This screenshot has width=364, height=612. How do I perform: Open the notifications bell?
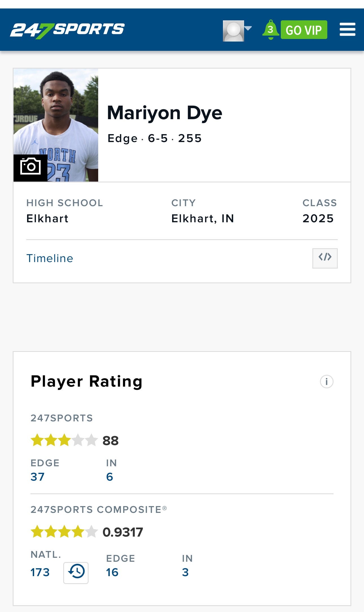(271, 29)
